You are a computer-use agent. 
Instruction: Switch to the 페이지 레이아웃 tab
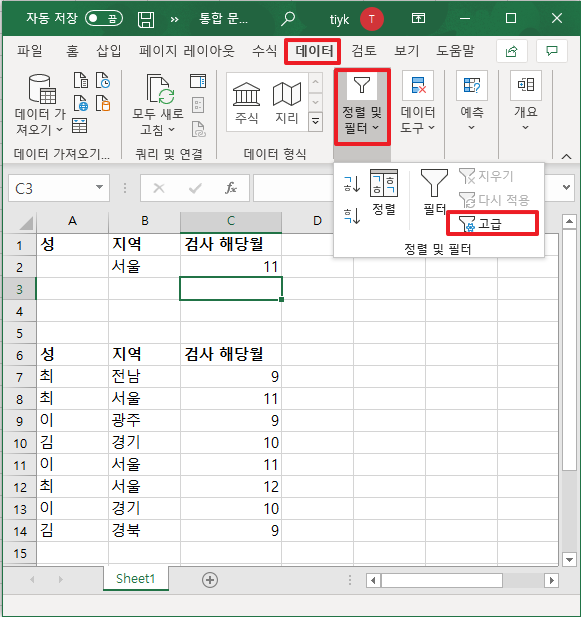[x=186, y=51]
